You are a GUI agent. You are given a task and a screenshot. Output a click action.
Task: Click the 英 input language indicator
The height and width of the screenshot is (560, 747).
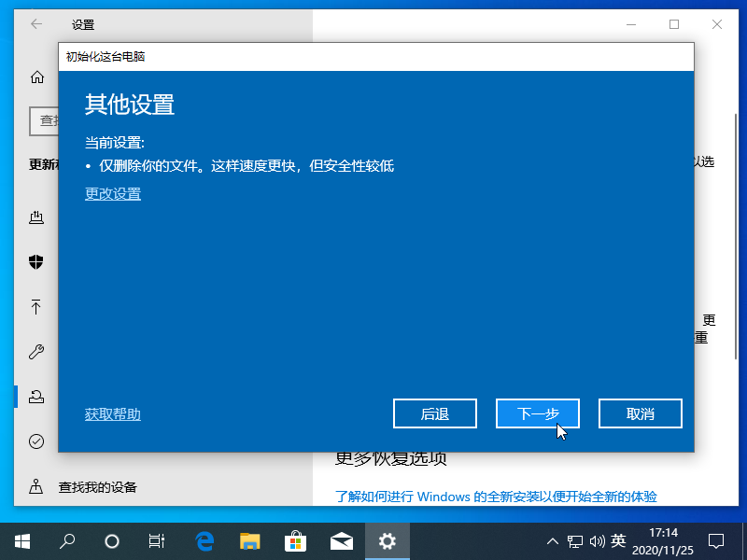[618, 540]
